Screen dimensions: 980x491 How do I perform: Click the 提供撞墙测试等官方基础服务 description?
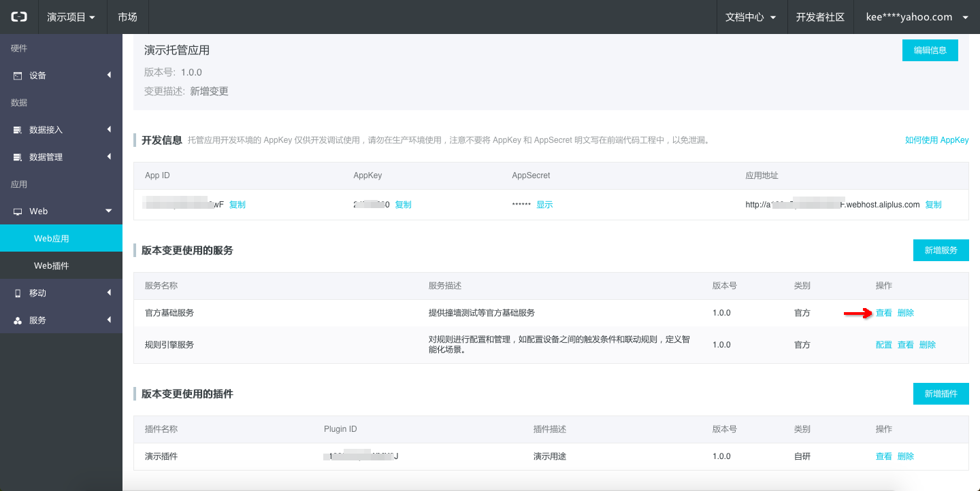tap(482, 313)
